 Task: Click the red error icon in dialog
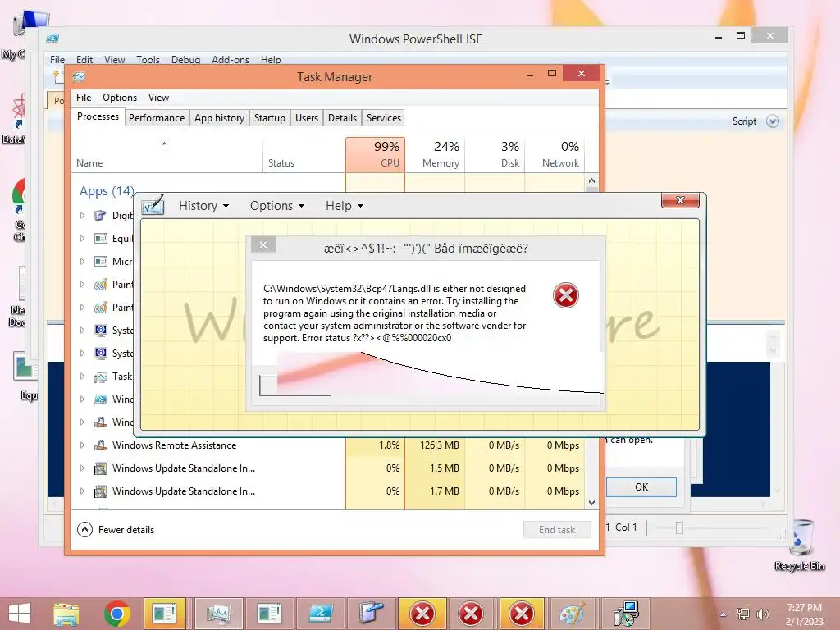[566, 295]
